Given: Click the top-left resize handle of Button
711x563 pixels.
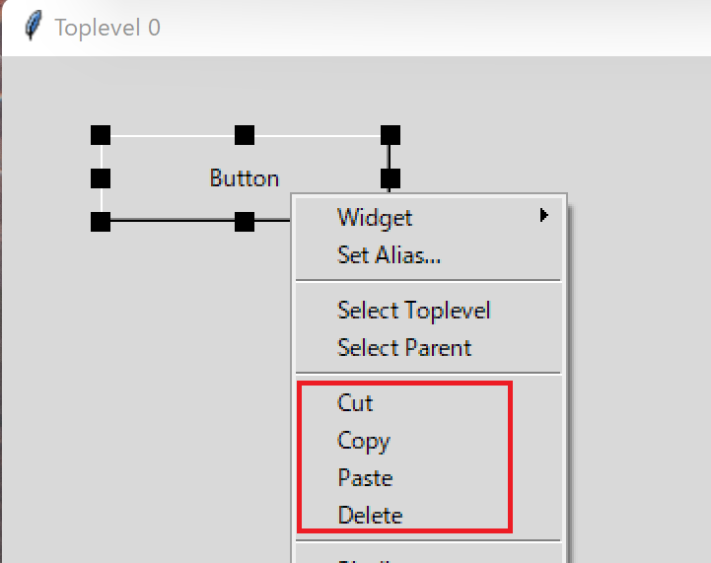Looking at the screenshot, I should [x=101, y=135].
